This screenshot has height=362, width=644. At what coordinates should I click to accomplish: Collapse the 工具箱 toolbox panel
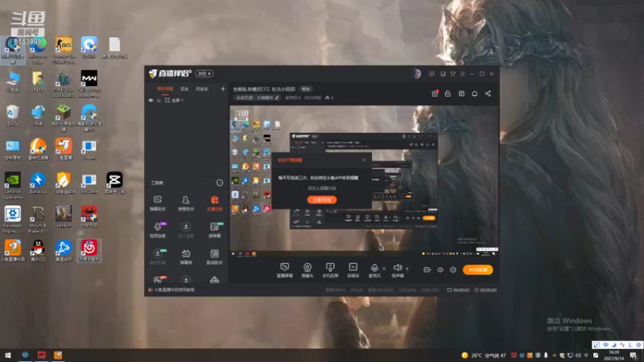click(x=220, y=183)
